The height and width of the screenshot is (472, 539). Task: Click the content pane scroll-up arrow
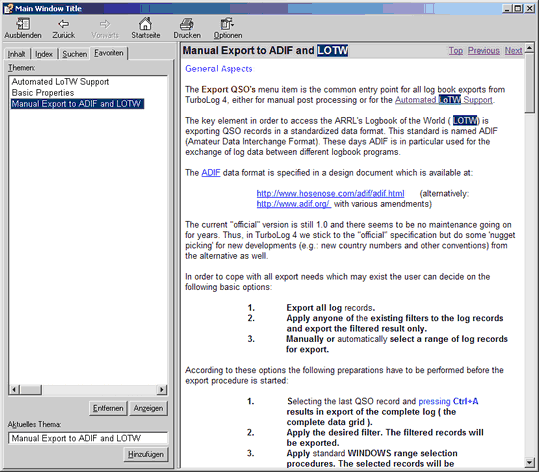[x=530, y=48]
